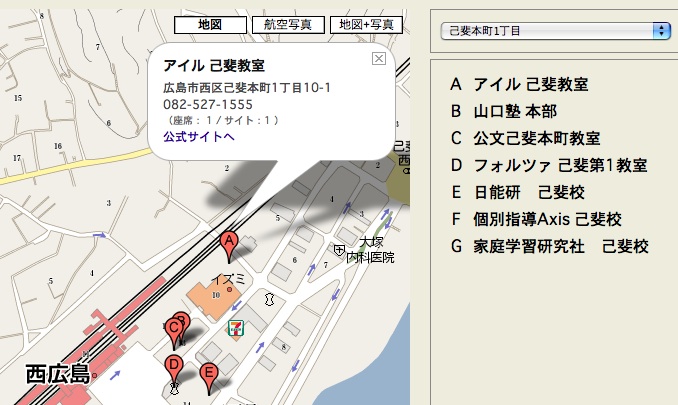
Task: Select 山口塾 本部 from the list
Action: 516,111
